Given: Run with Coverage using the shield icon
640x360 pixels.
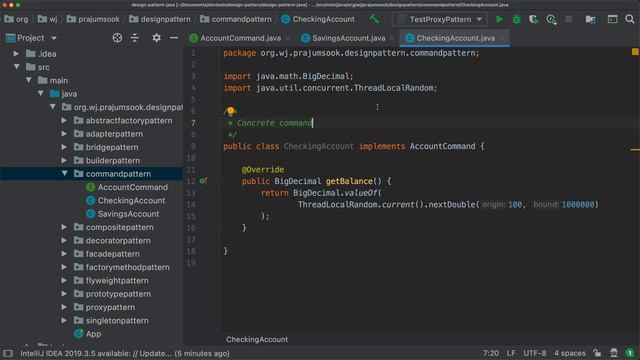Looking at the screenshot, I should (533, 19).
